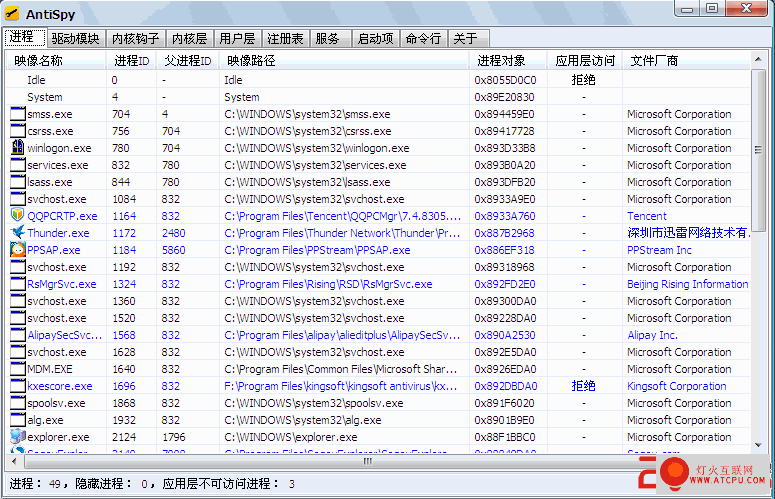
Task: Select the RsMgrSvc.exe process name
Action: click(62, 284)
